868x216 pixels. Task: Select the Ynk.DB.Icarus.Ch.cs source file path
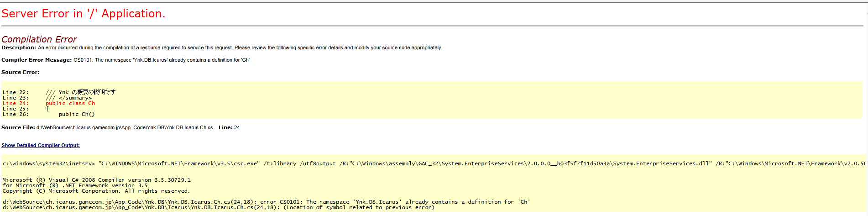click(125, 127)
